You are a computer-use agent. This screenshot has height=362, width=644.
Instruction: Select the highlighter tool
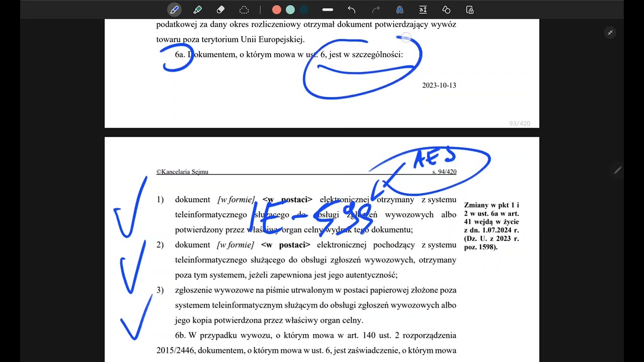click(x=198, y=10)
